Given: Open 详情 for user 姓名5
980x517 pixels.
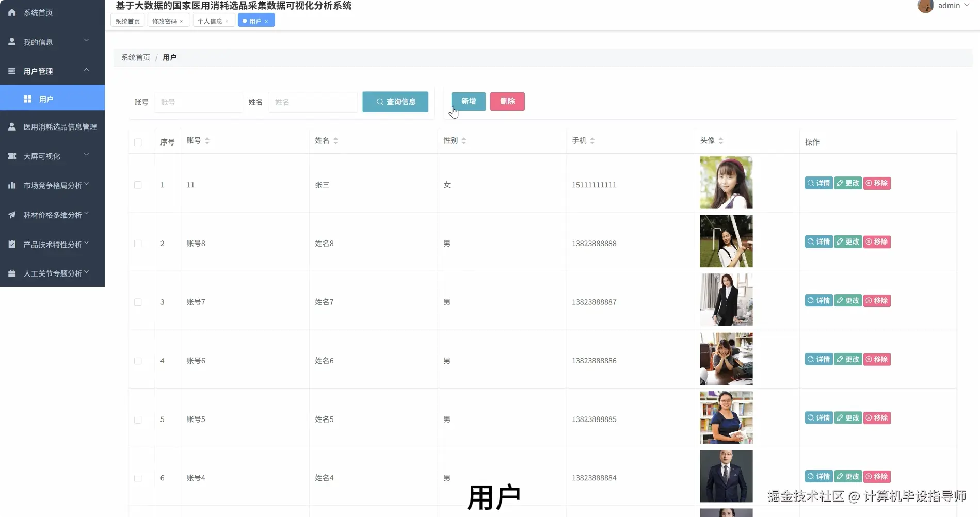Looking at the screenshot, I should pos(818,418).
